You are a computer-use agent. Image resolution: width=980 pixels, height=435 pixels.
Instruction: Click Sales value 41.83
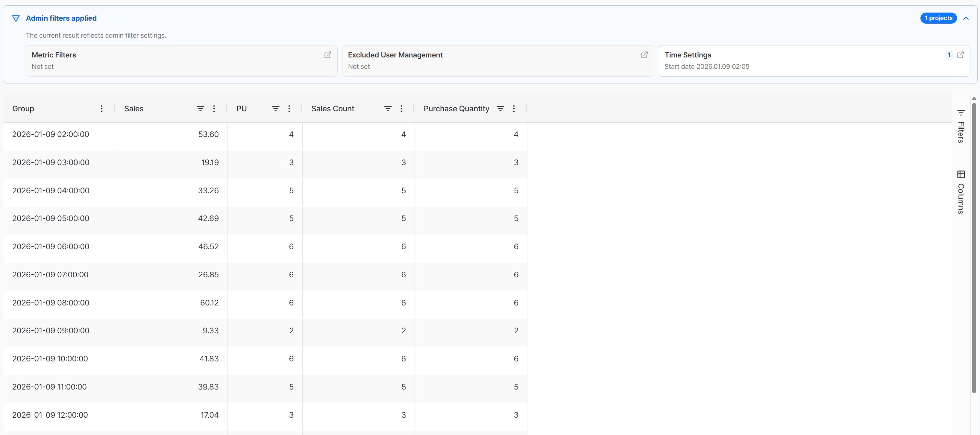pyautogui.click(x=209, y=359)
